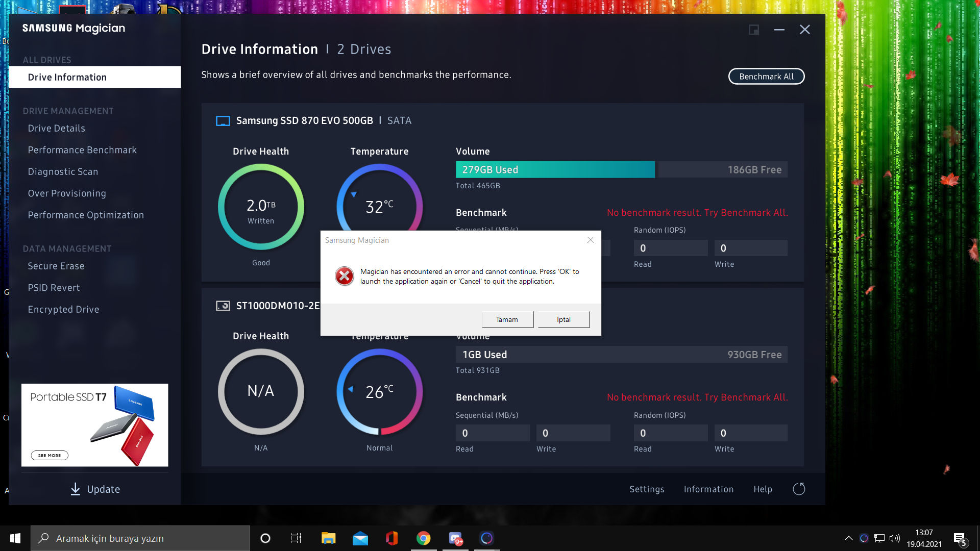
Task: Click the SSD Random Write value box
Action: pos(751,248)
